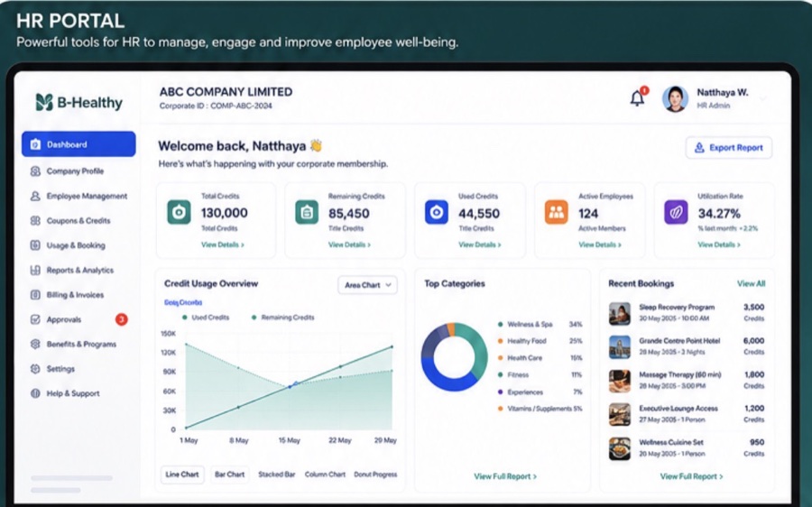812x507 pixels.
Task: Open the Area Chart dropdown
Action: (x=368, y=285)
